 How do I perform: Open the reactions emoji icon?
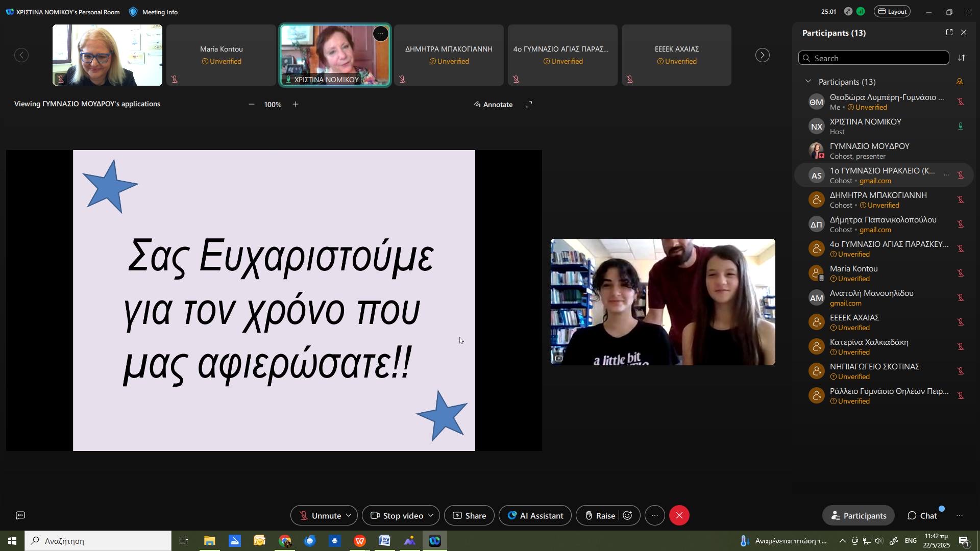coord(628,516)
